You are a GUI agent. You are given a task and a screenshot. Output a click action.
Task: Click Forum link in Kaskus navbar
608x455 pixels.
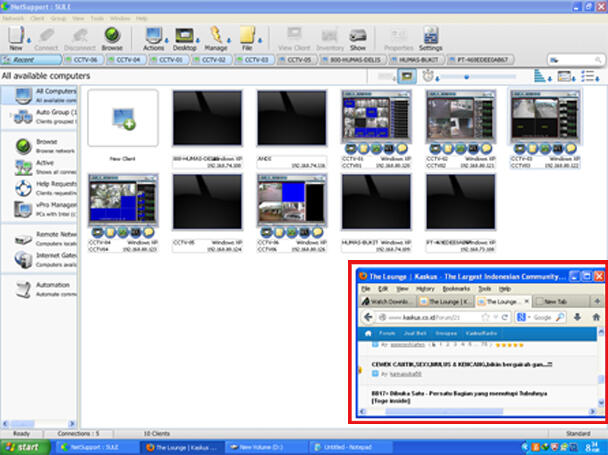(387, 333)
